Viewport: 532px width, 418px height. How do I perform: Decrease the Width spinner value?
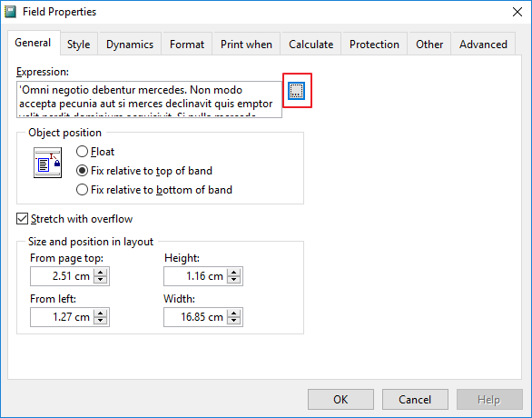[233, 321]
